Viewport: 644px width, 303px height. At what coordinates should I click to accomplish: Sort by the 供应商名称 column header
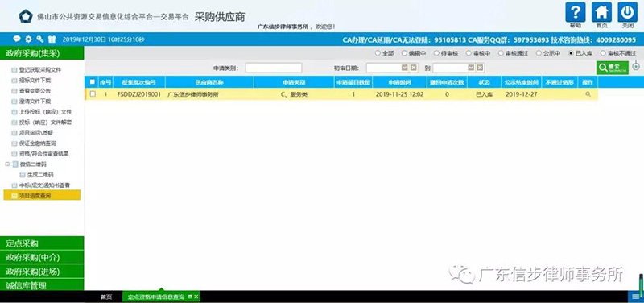click(209, 82)
